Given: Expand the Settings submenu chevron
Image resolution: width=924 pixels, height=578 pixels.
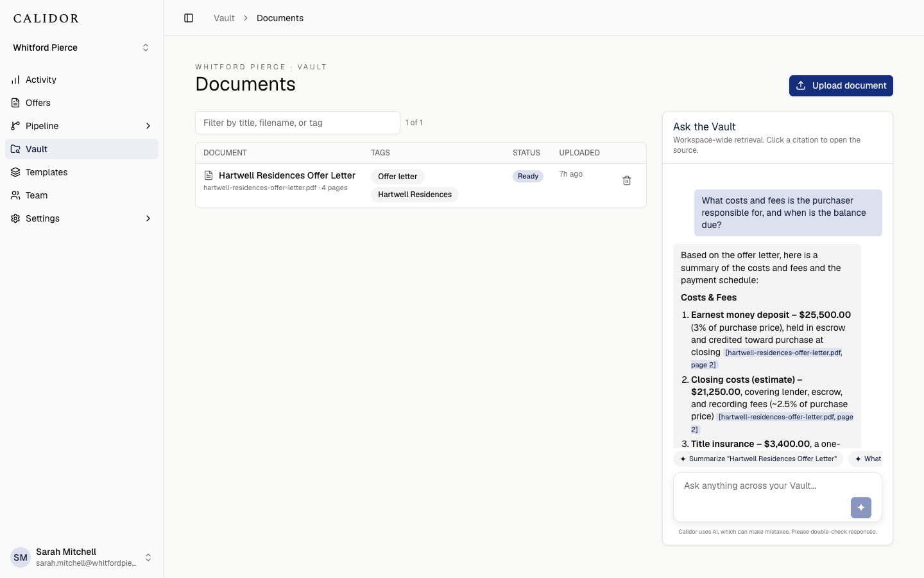Looking at the screenshot, I should tap(148, 218).
